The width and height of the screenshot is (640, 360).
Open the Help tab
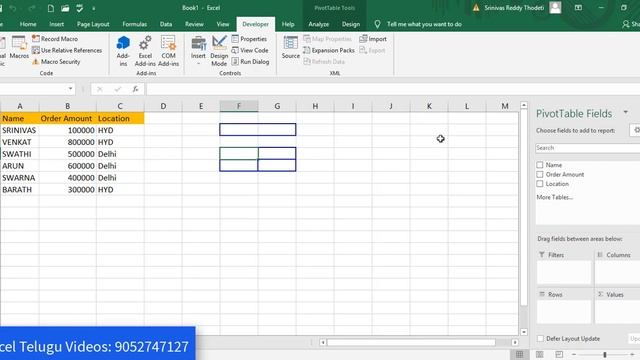[288, 24]
